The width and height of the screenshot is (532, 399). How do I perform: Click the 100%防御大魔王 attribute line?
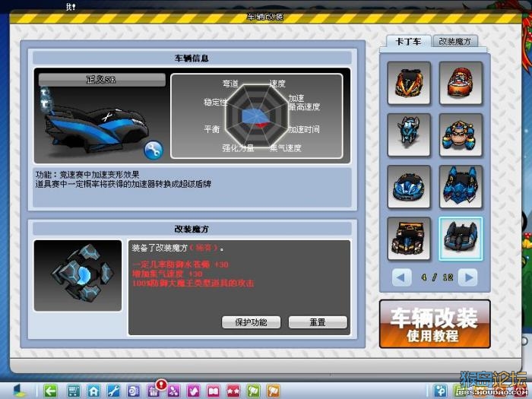[x=193, y=283]
